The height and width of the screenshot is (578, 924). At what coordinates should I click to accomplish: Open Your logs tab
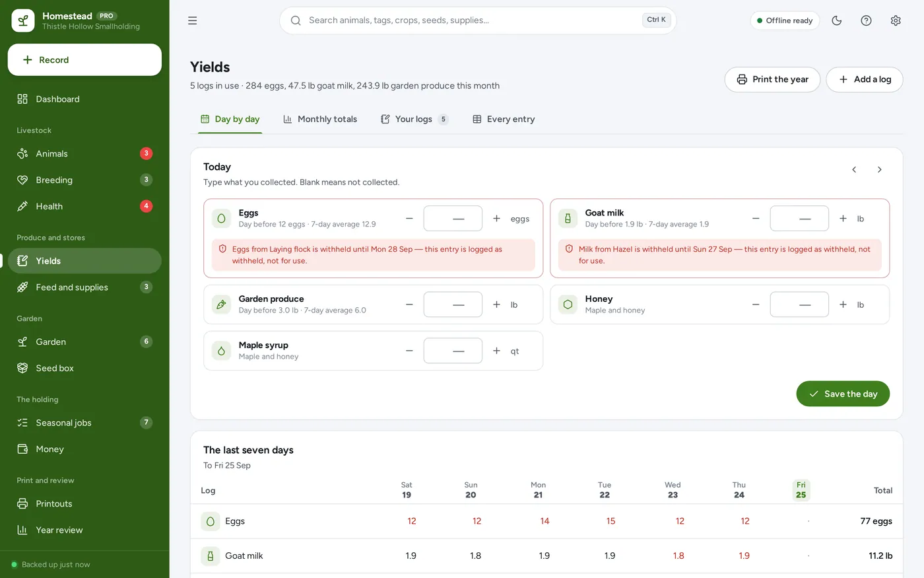414,119
